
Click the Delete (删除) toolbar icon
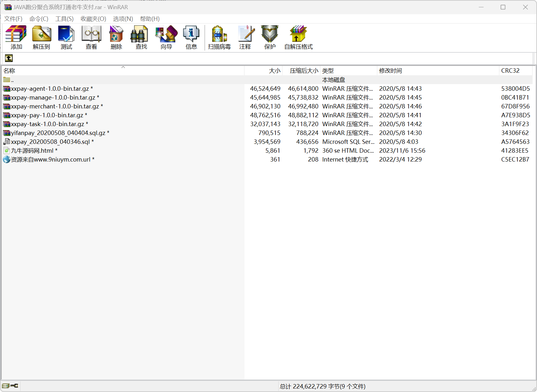tap(116, 37)
